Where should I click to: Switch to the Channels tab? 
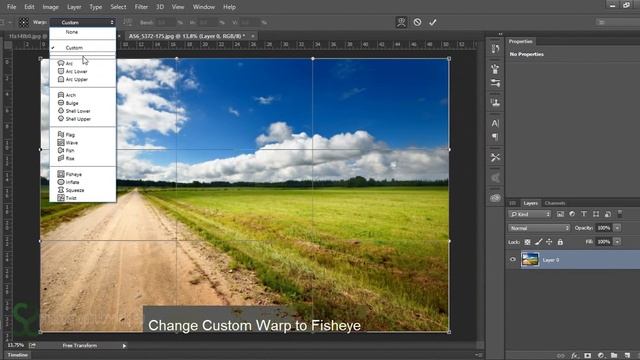[555, 203]
